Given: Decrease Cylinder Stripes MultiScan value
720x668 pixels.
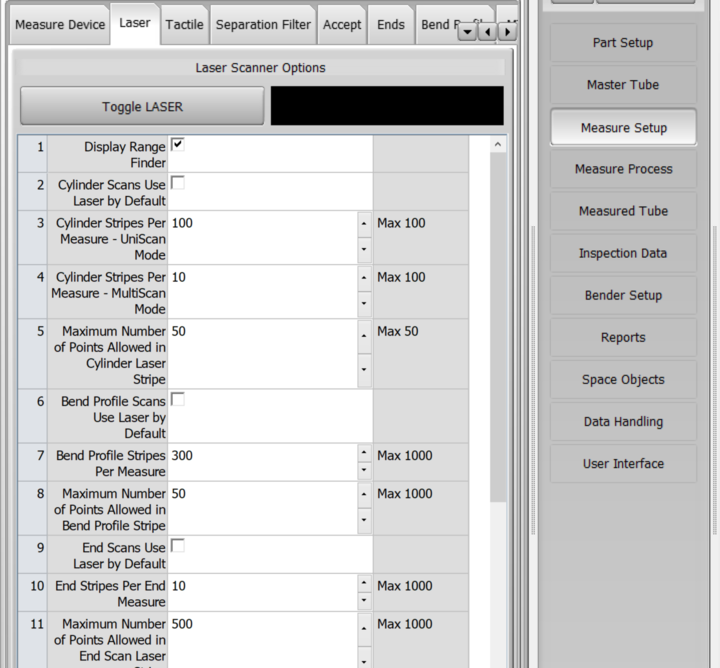Looking at the screenshot, I should click(x=363, y=301).
